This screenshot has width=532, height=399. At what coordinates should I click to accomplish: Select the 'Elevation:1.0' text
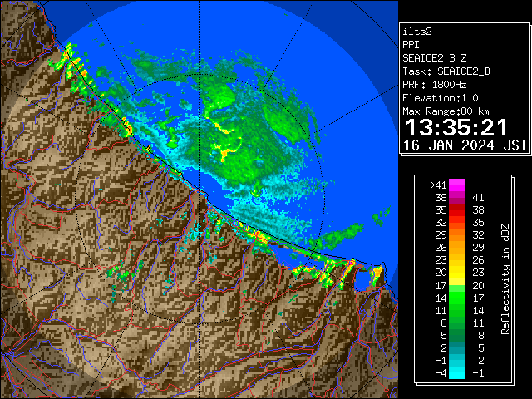(x=441, y=98)
